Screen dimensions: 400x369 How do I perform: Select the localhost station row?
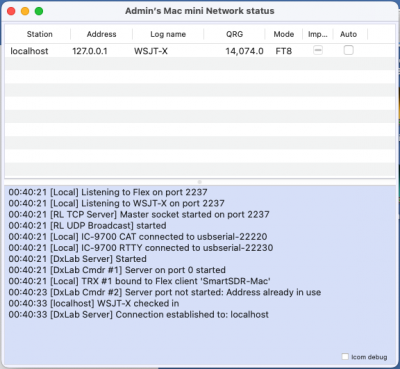click(x=200, y=51)
